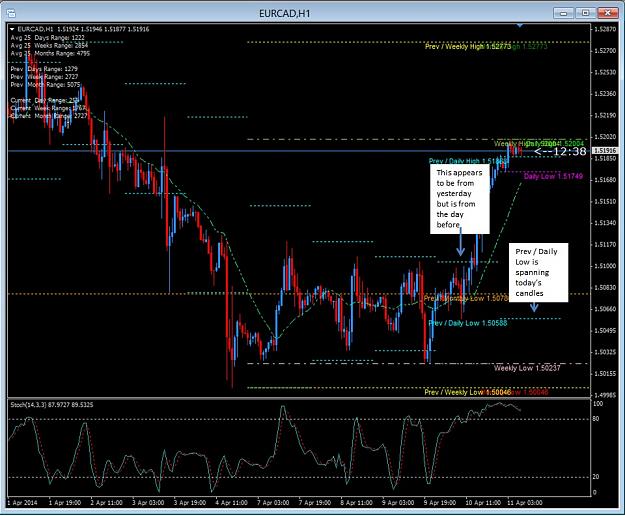Select the 'Avg 25 Months Range: 4795' label
Screen dimensions: 625x516
50,53
